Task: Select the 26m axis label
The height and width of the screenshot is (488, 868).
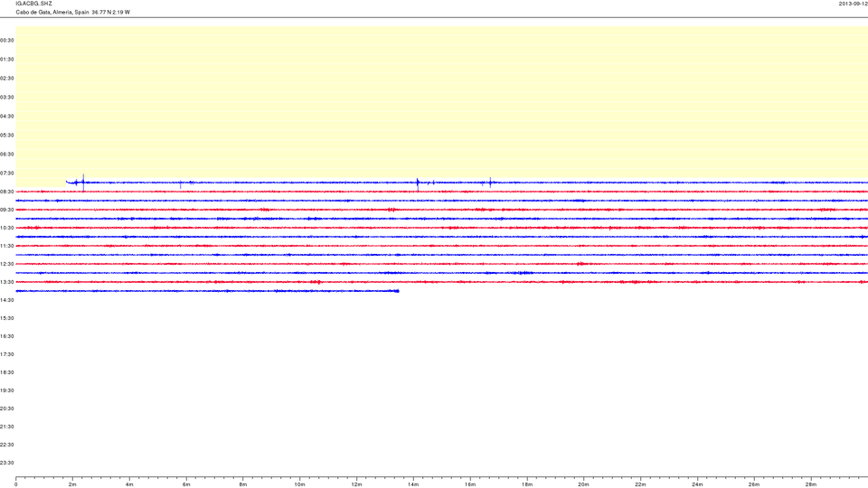Action: [754, 484]
